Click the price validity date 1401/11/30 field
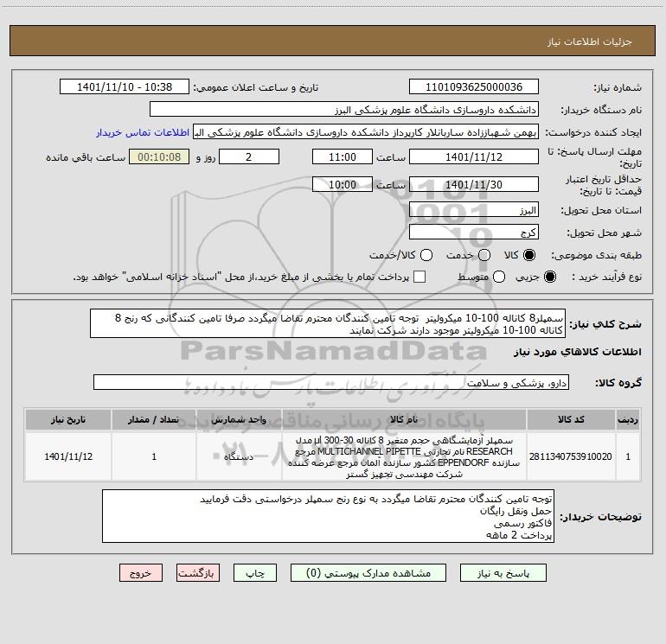Viewport: 666px width, 644px height. tap(474, 184)
